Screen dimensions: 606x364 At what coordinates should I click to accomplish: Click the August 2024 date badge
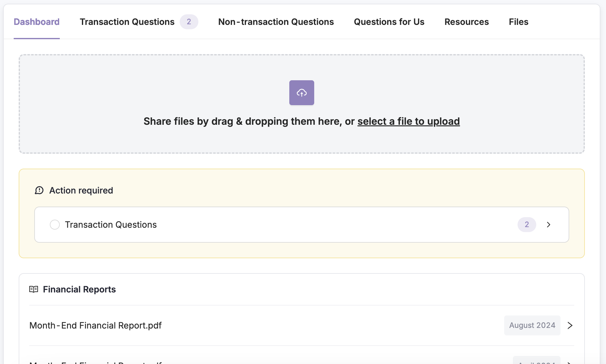coord(532,325)
